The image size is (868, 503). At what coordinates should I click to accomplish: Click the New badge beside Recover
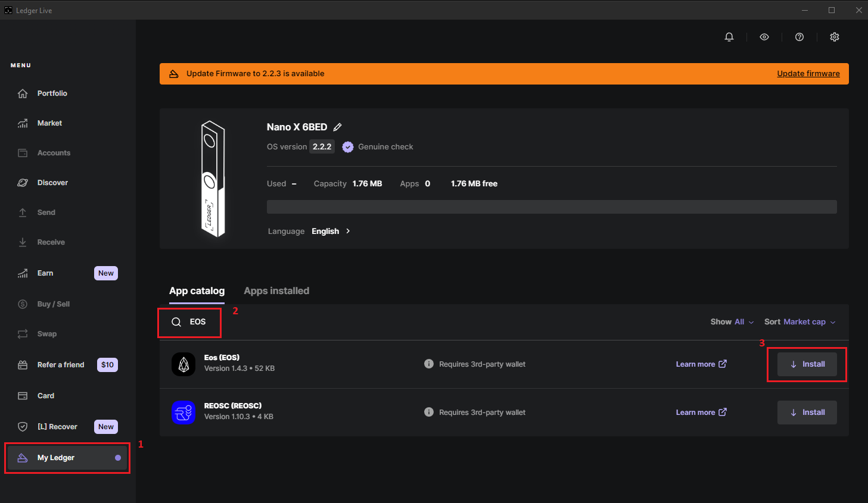pyautogui.click(x=106, y=427)
